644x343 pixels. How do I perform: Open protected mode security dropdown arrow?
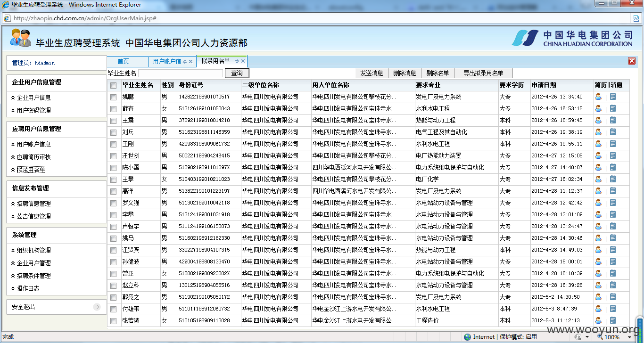click(x=587, y=337)
